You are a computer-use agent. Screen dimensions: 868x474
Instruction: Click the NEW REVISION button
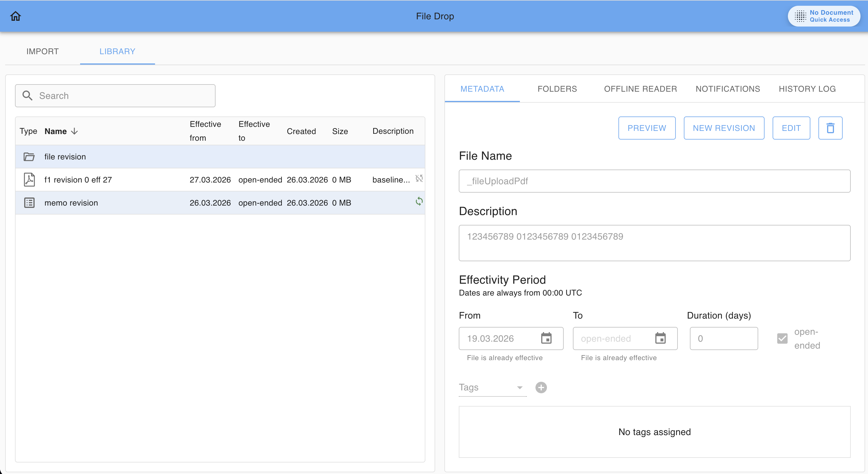click(723, 128)
